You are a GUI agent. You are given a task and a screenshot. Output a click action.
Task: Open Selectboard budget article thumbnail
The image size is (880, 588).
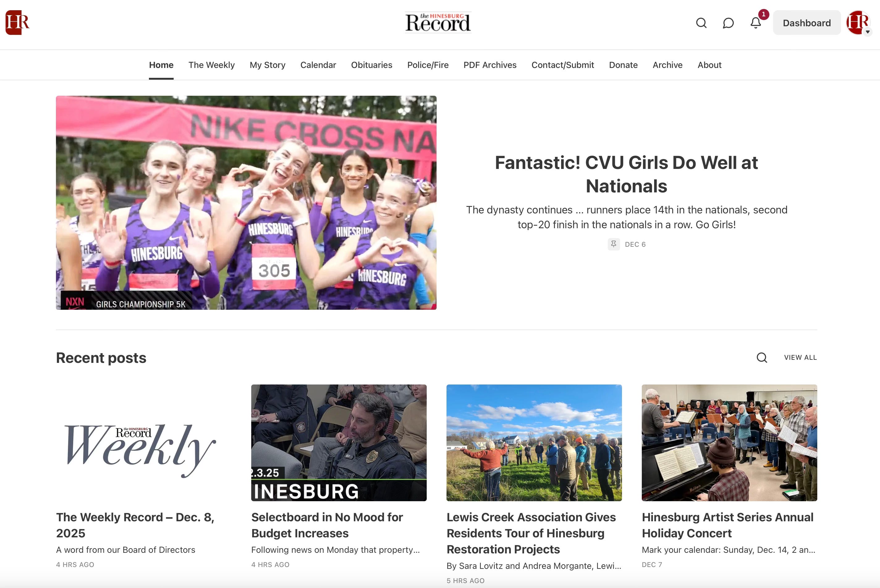(339, 443)
